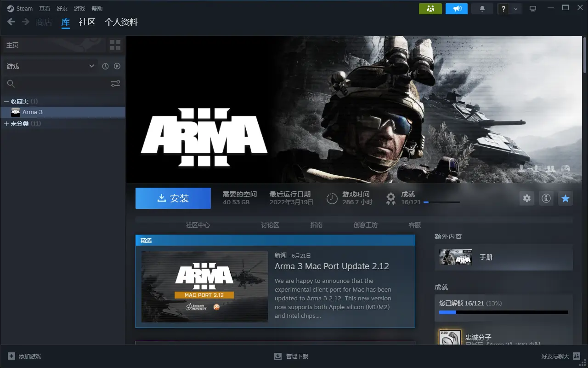This screenshot has height=368, width=588.
Task: Open the 讨论区 link
Action: point(270,225)
